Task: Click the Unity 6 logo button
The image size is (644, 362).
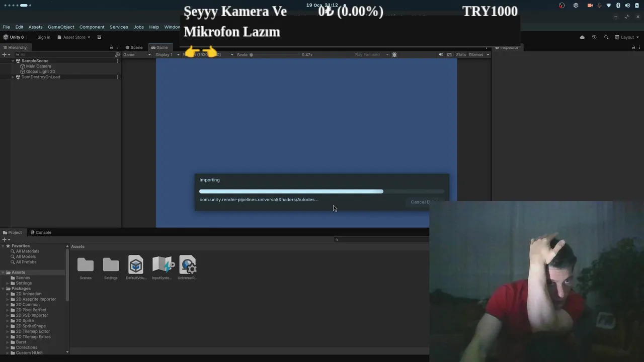Action: [x=14, y=37]
